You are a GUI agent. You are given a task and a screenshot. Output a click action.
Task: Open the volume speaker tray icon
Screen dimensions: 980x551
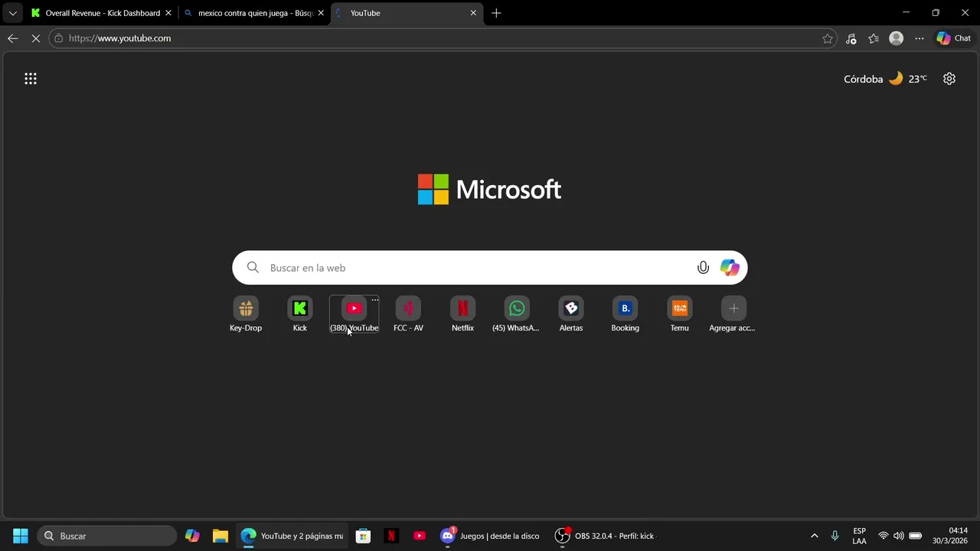pyautogui.click(x=899, y=536)
